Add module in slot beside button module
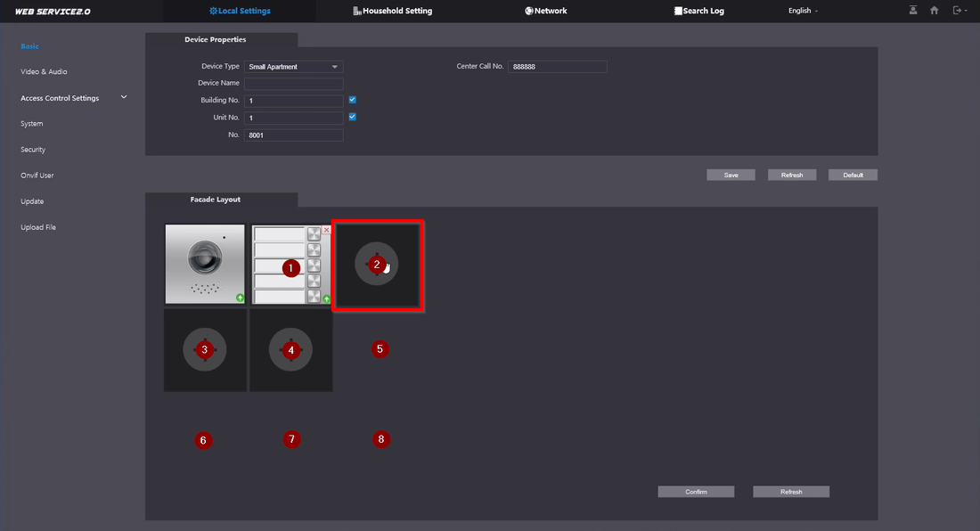This screenshot has width=980, height=531. [x=377, y=265]
